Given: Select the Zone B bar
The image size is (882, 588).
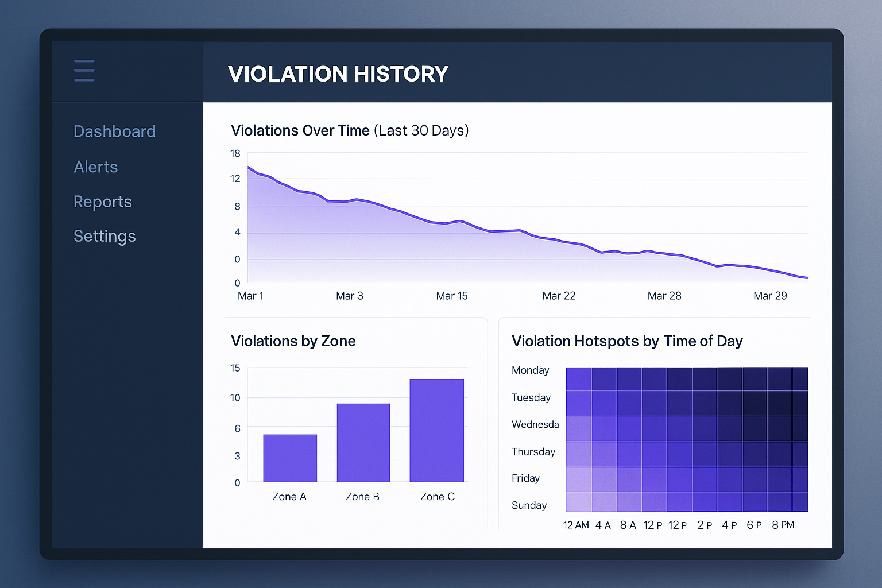Looking at the screenshot, I should 363,442.
